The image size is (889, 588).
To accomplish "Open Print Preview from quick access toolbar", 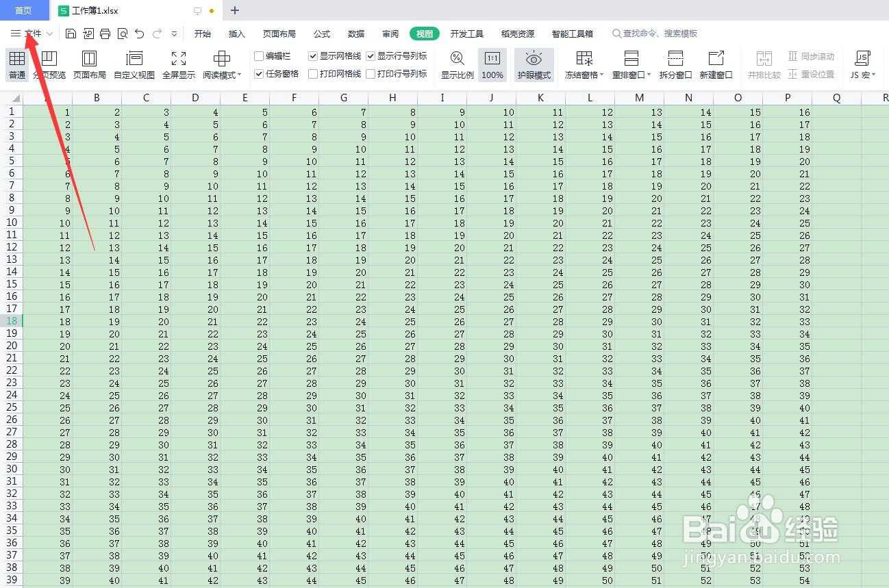I will (122, 34).
